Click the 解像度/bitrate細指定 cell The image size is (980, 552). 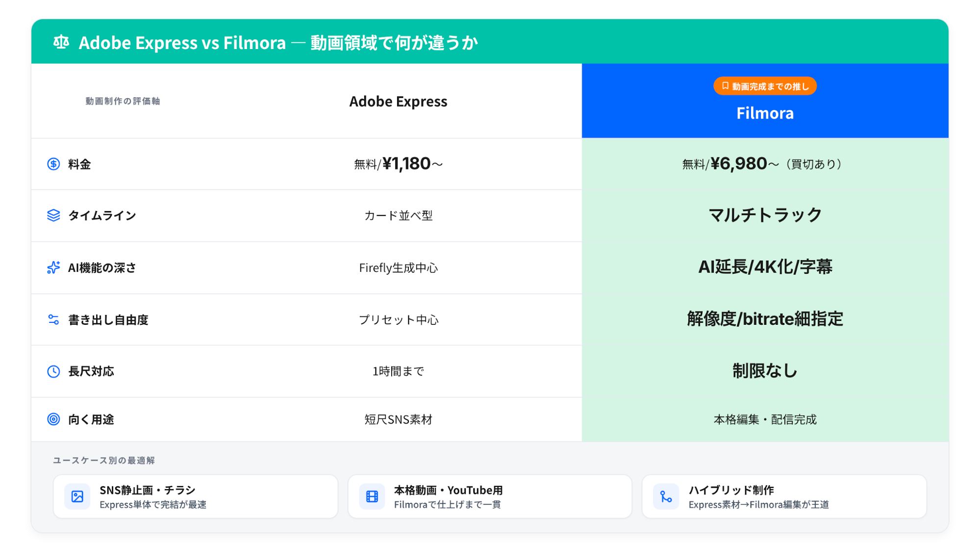coord(765,318)
